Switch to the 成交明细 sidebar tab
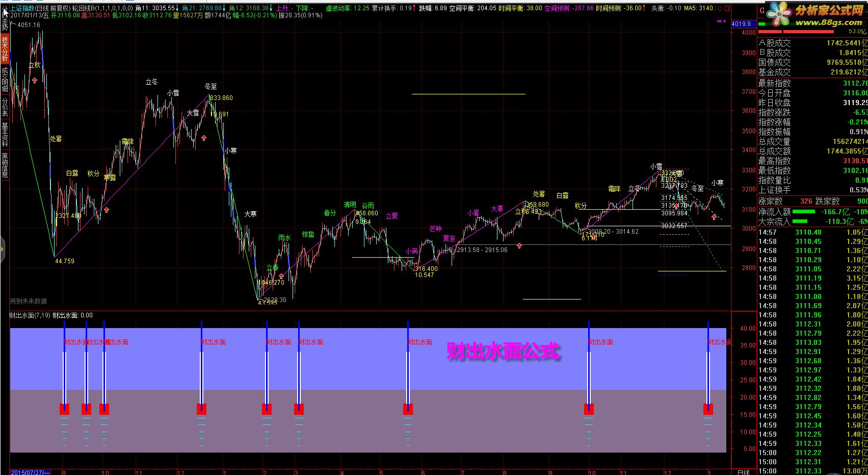 click(5, 80)
